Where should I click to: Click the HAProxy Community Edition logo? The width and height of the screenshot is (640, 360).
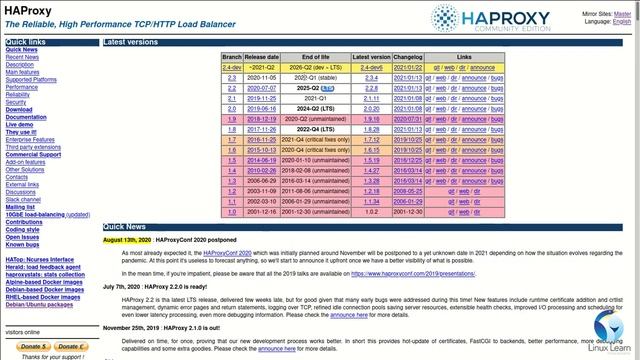(x=491, y=18)
